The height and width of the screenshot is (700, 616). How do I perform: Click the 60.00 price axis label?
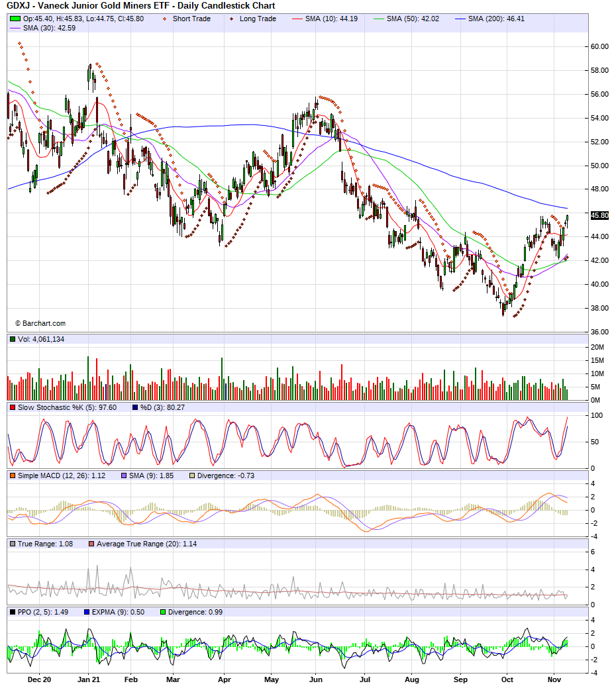pyautogui.click(x=599, y=46)
